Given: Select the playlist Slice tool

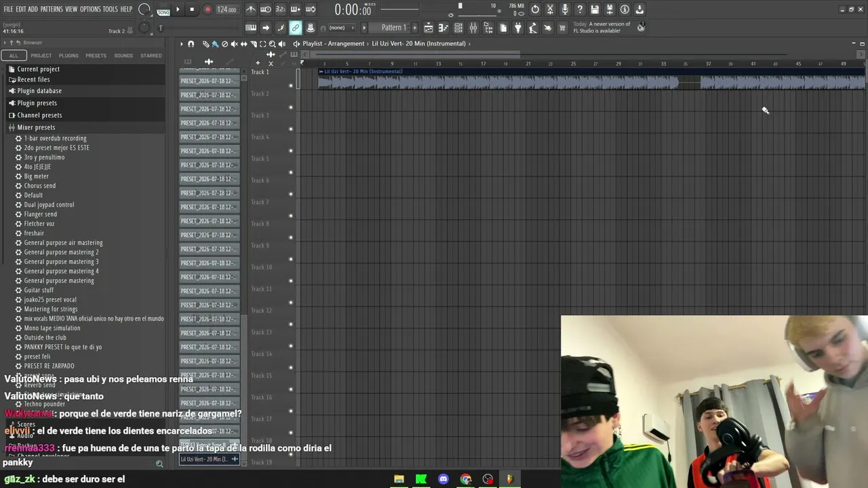Looking at the screenshot, I should (x=253, y=44).
